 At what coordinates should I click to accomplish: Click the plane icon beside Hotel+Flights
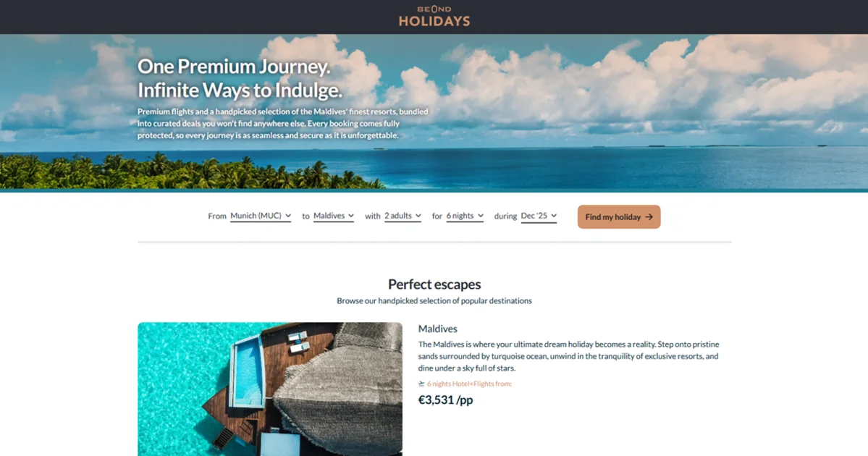(x=421, y=384)
